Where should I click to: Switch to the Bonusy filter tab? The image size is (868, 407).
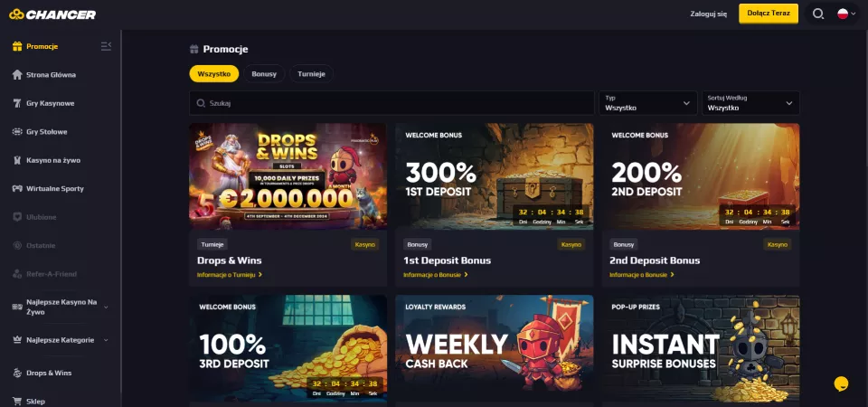point(264,73)
